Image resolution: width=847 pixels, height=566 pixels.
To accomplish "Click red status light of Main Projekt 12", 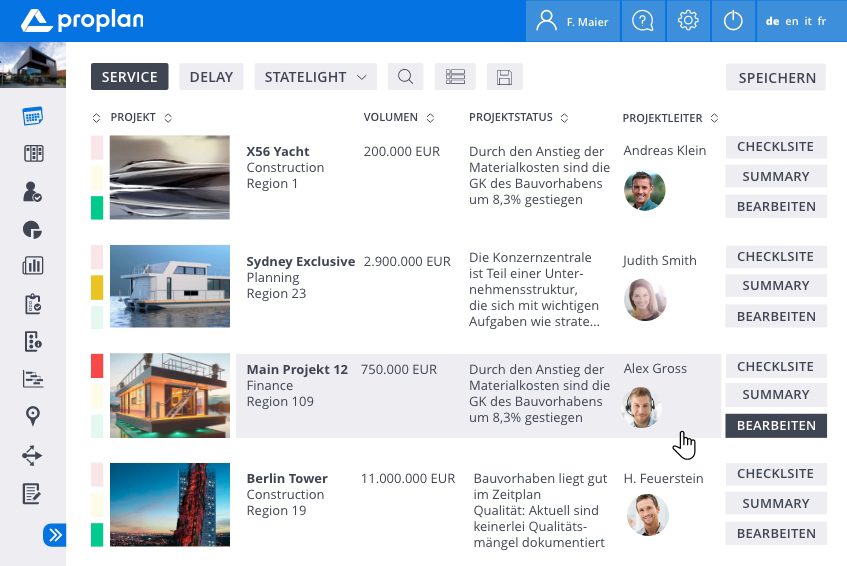I will tap(97, 366).
